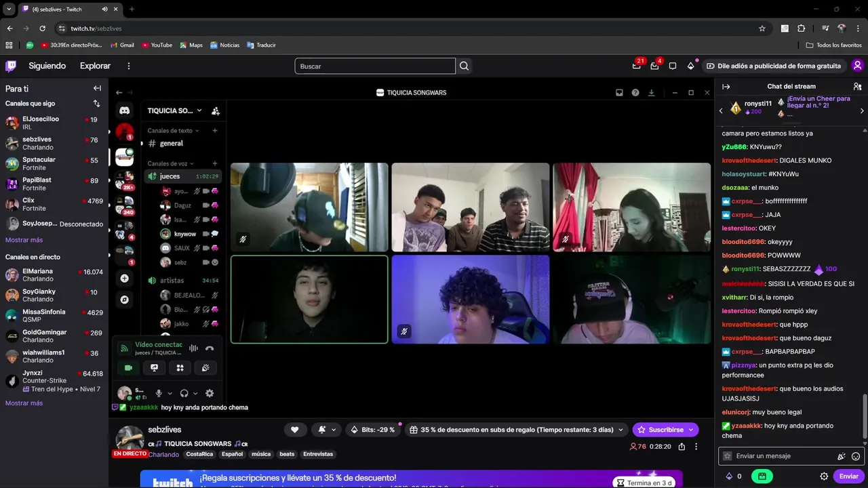Toggle the follow heart button

tap(294, 430)
